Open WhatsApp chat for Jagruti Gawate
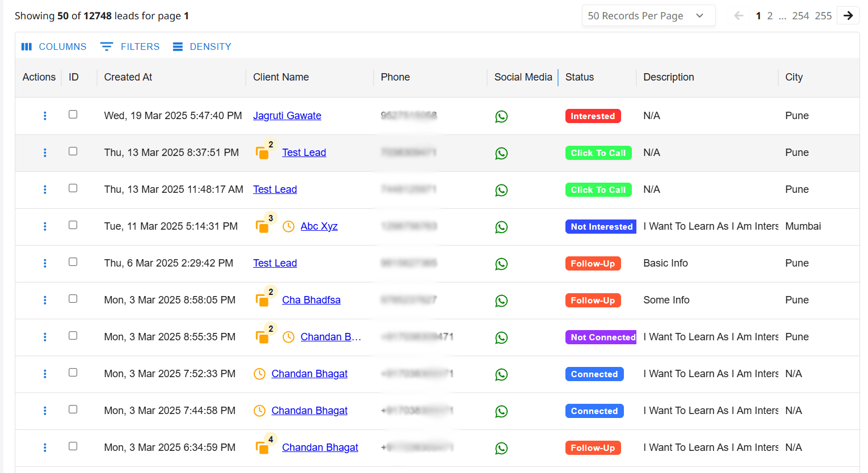868x473 pixels. click(501, 116)
